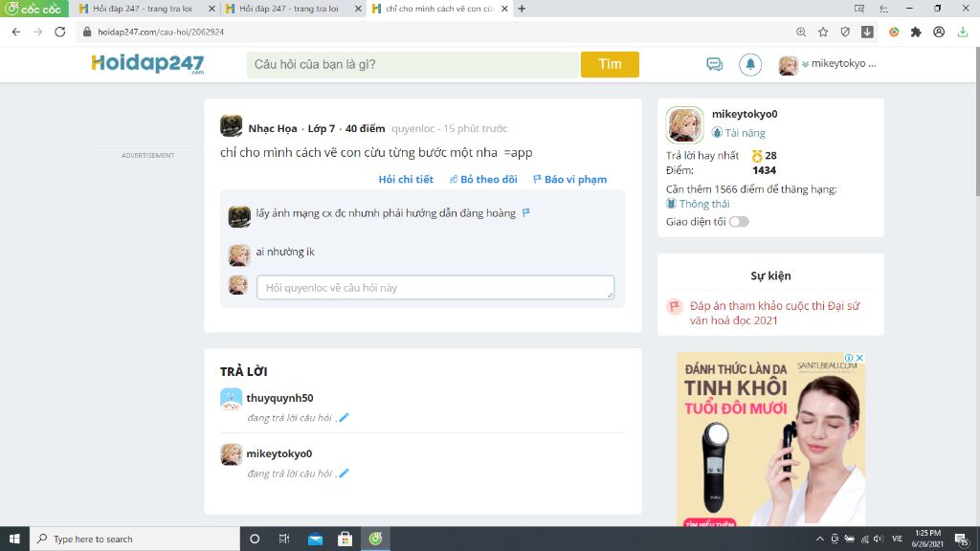
Task: Click the address bar URL hoidap247.com
Action: click(161, 32)
